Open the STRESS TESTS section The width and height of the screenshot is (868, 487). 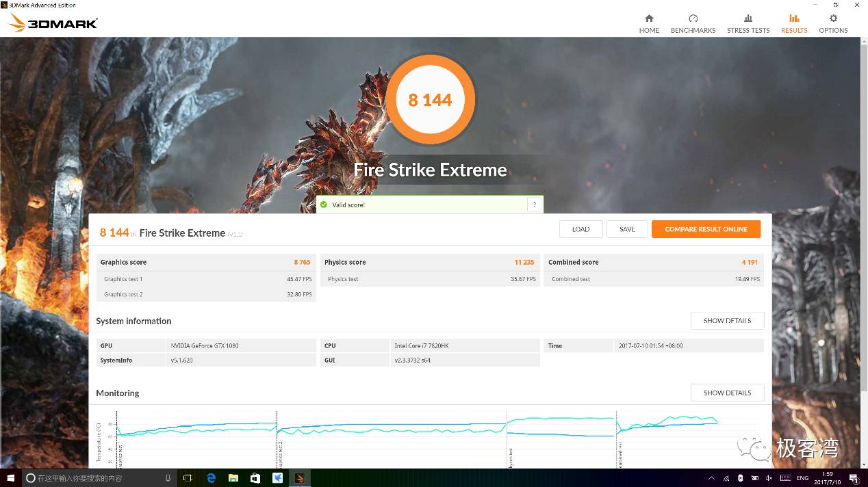coord(748,23)
